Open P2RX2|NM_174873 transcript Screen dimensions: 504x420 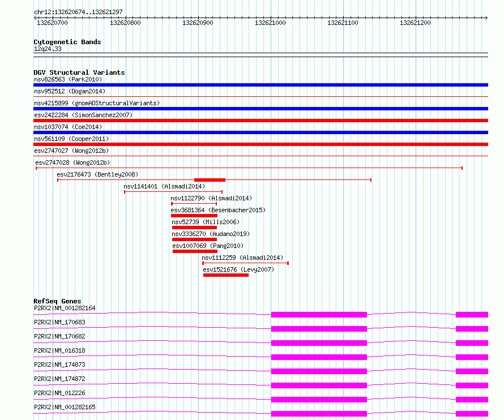[59, 365]
